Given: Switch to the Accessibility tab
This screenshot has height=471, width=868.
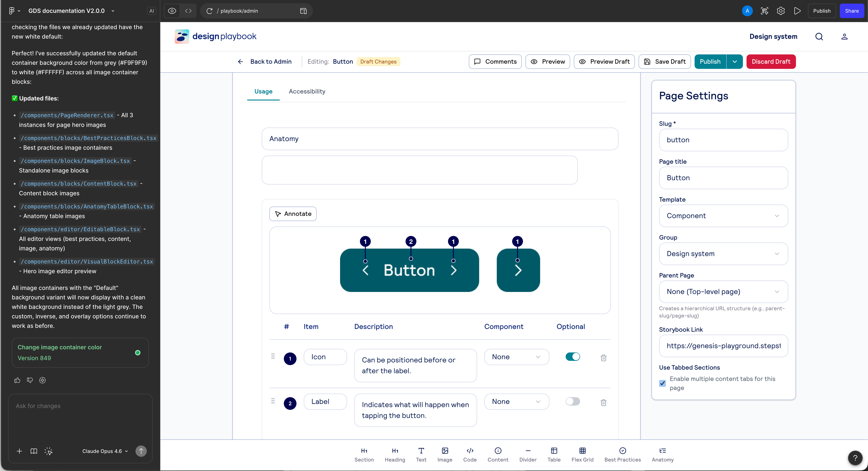Looking at the screenshot, I should [x=307, y=92].
